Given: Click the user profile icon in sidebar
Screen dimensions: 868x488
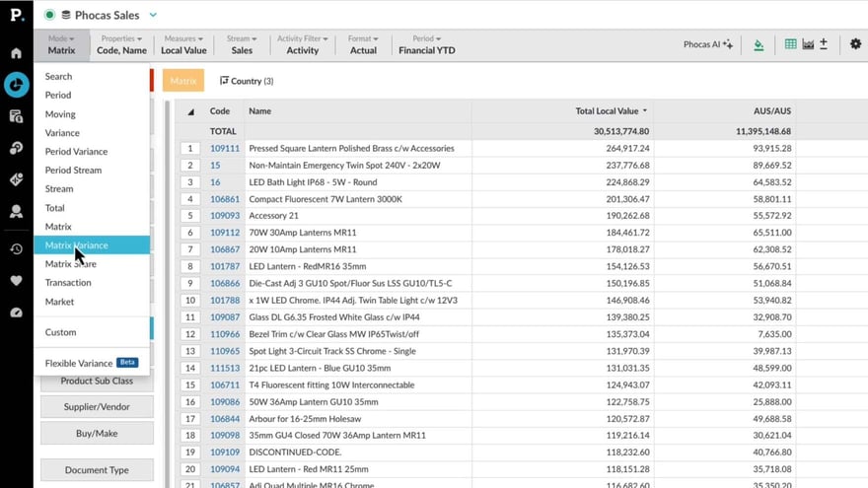Looking at the screenshot, I should 16,211.
